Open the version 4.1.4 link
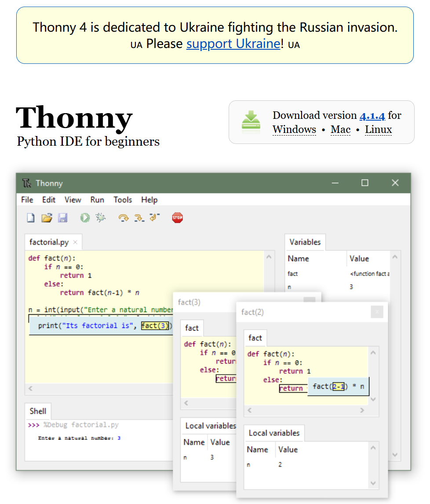Image resolution: width=430 pixels, height=504 pixels. point(372,115)
